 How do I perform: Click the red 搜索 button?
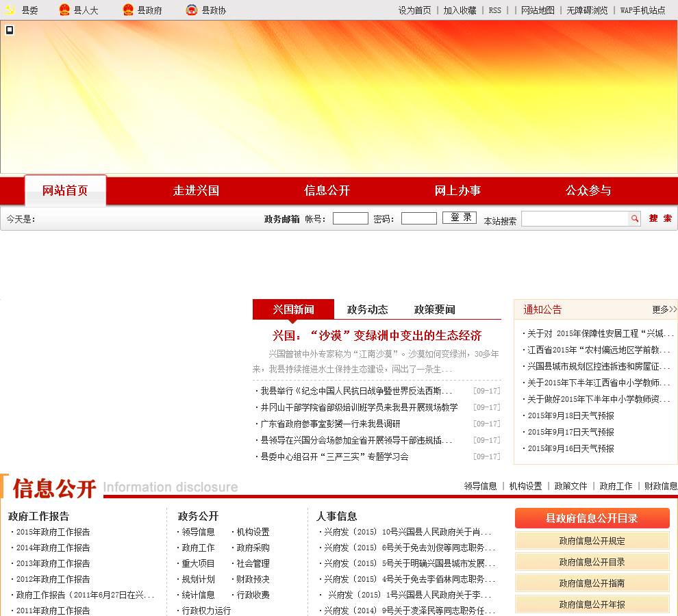(660, 218)
